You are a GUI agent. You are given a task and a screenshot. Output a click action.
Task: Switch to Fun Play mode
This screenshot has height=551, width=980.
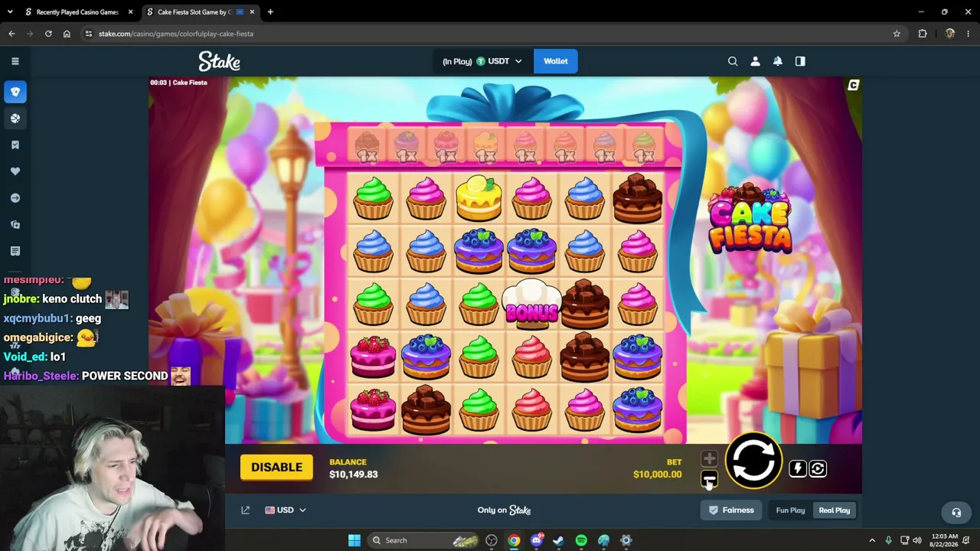coord(790,510)
